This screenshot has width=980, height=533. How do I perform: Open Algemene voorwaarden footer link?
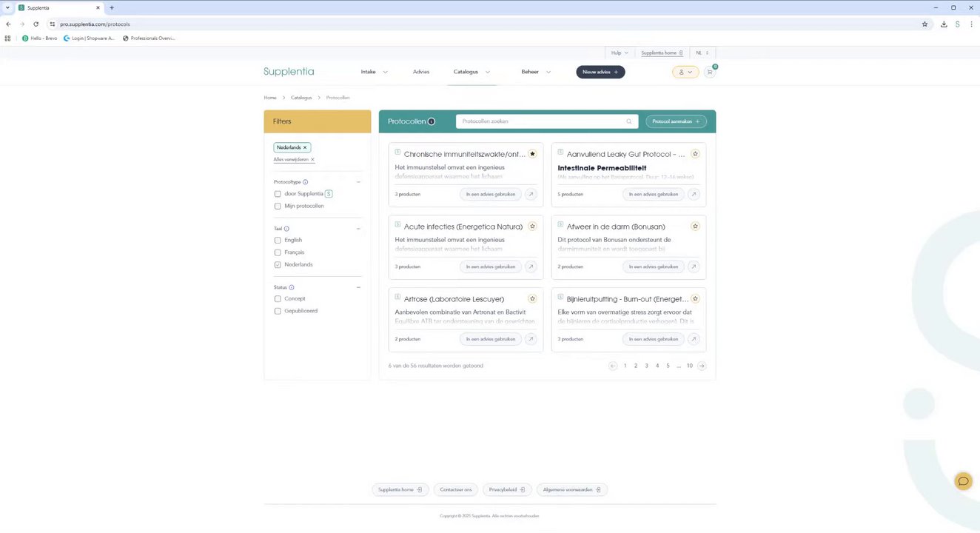tap(571, 489)
